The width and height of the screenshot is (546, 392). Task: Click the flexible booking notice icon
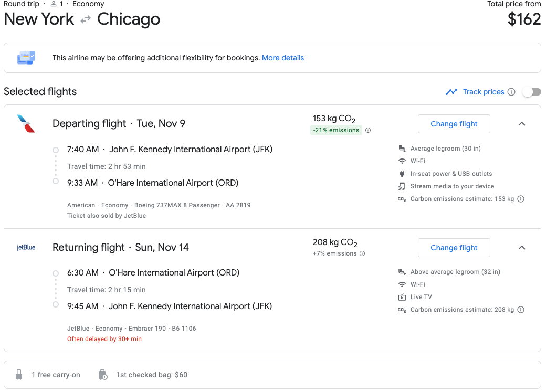point(26,58)
